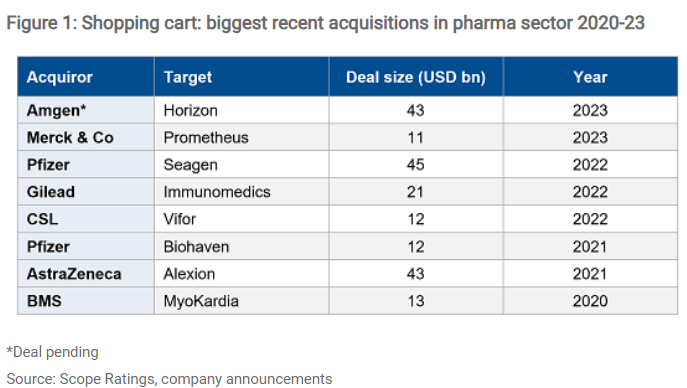
Task: Click the BMS acquiror cell
Action: [x=86, y=301]
